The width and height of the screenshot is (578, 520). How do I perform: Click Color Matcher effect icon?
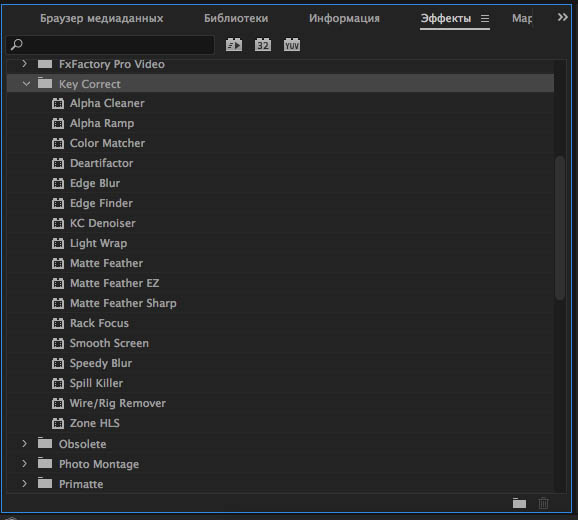[x=58, y=143]
